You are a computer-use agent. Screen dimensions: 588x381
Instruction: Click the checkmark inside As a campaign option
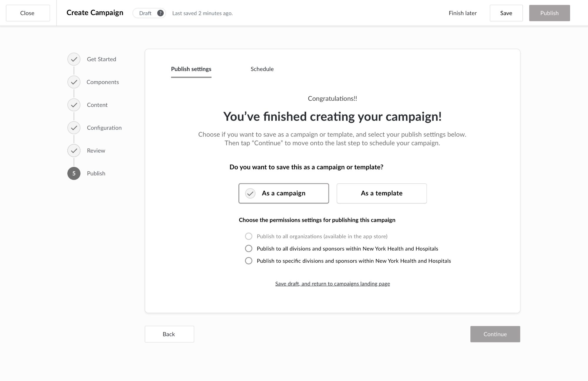click(x=250, y=194)
